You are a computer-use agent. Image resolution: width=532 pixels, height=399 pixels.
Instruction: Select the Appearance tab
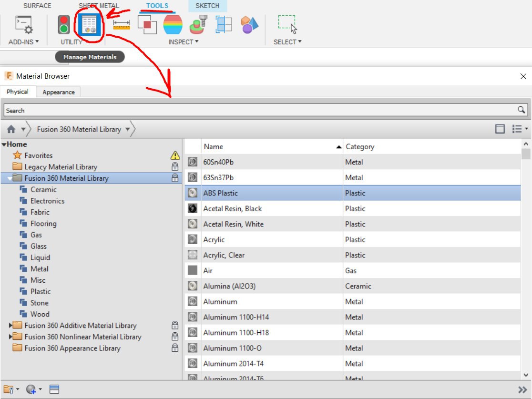(58, 92)
